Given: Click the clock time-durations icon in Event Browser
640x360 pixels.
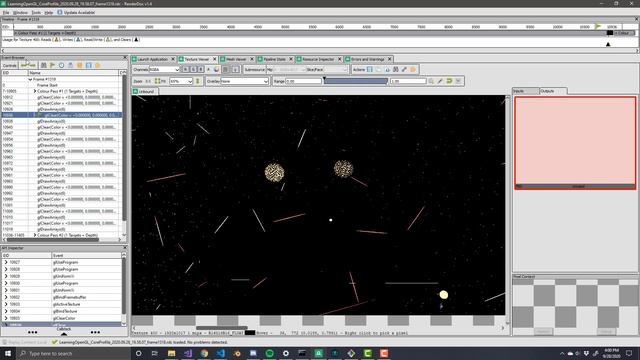Looking at the screenshot, I should 61,65.
